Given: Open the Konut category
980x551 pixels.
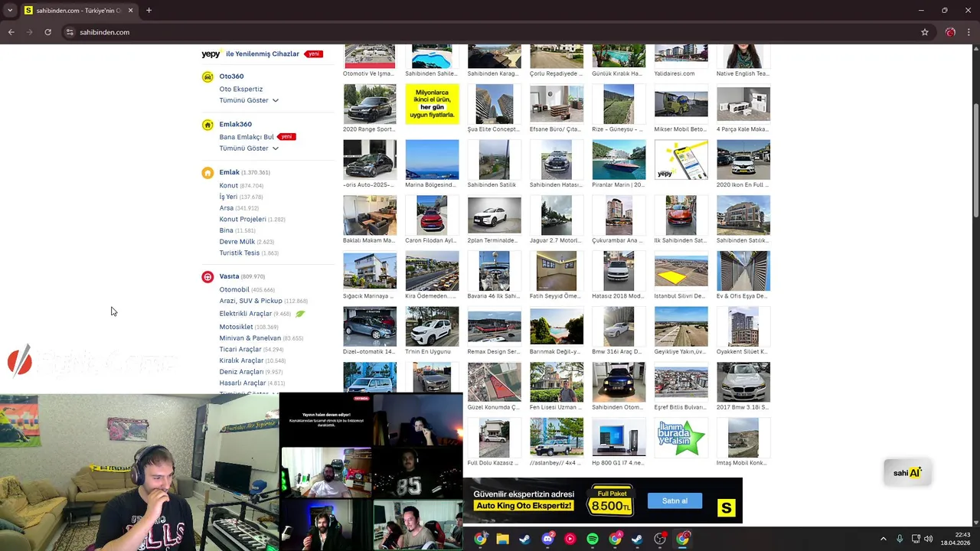Looking at the screenshot, I should [x=228, y=186].
